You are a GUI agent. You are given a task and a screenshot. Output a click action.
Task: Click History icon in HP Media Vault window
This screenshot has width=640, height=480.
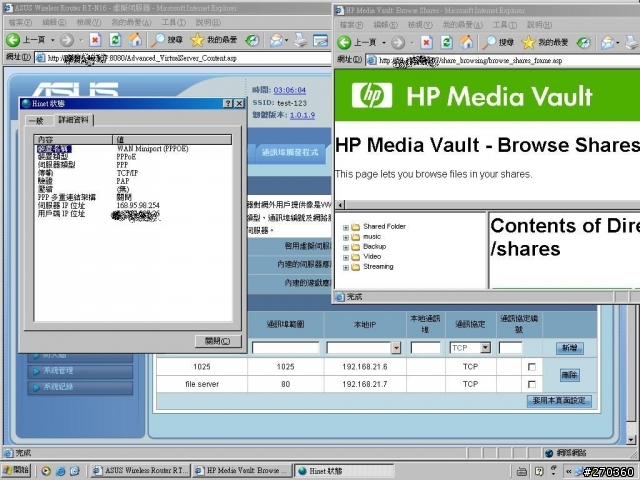pyautogui.click(x=583, y=42)
